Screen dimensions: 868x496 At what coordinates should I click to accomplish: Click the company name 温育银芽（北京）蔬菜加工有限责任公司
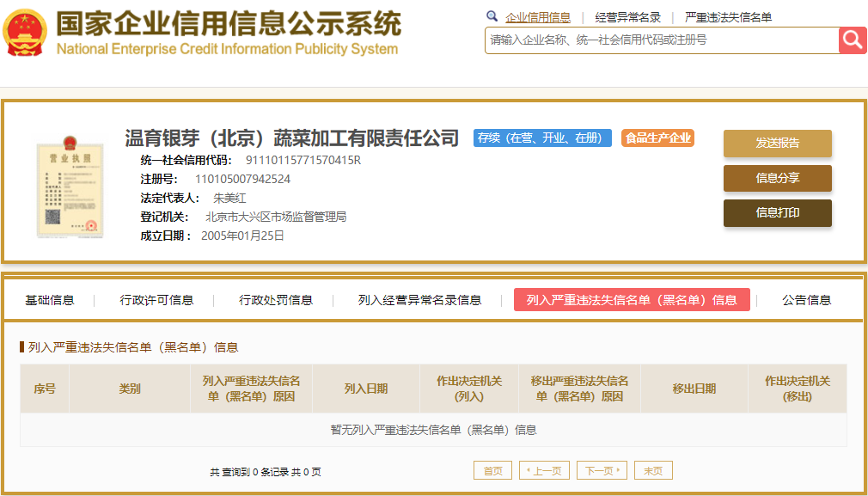(x=292, y=138)
